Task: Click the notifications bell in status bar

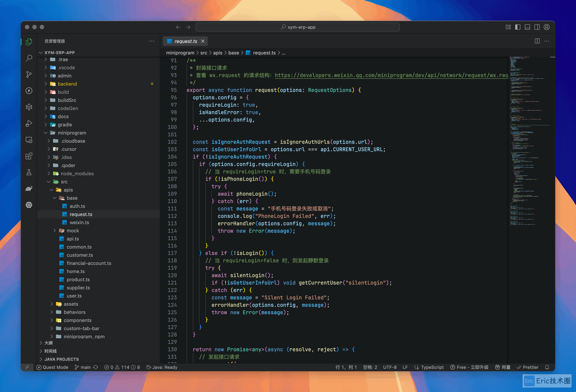Action: (x=547, y=367)
